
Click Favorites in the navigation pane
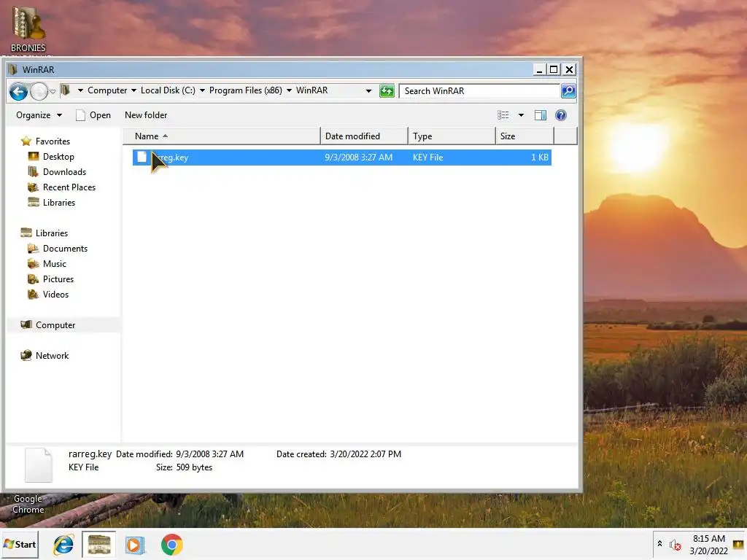(53, 141)
